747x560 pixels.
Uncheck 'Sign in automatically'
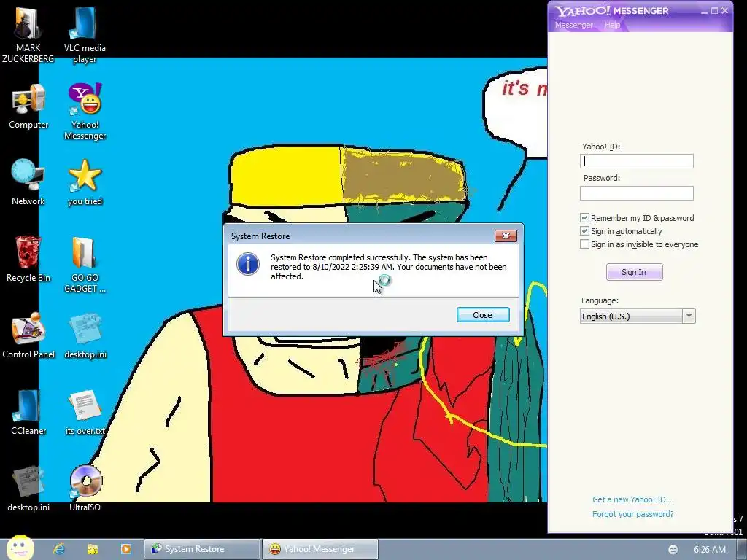pos(584,231)
